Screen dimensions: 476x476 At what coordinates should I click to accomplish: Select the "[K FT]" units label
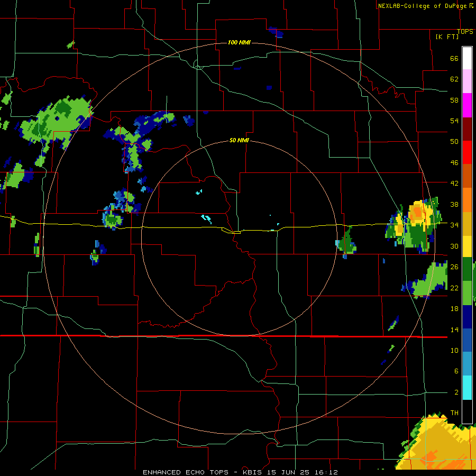click(447, 36)
